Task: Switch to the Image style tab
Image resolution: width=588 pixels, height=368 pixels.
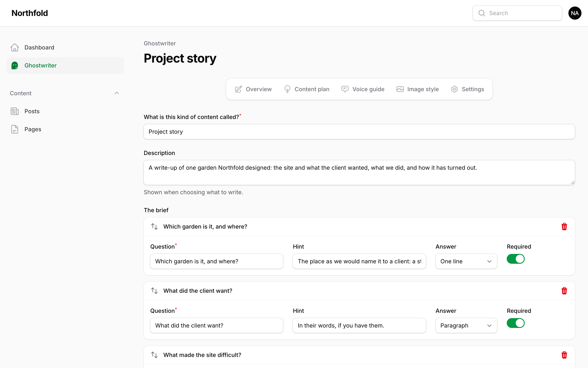Action: pos(418,89)
